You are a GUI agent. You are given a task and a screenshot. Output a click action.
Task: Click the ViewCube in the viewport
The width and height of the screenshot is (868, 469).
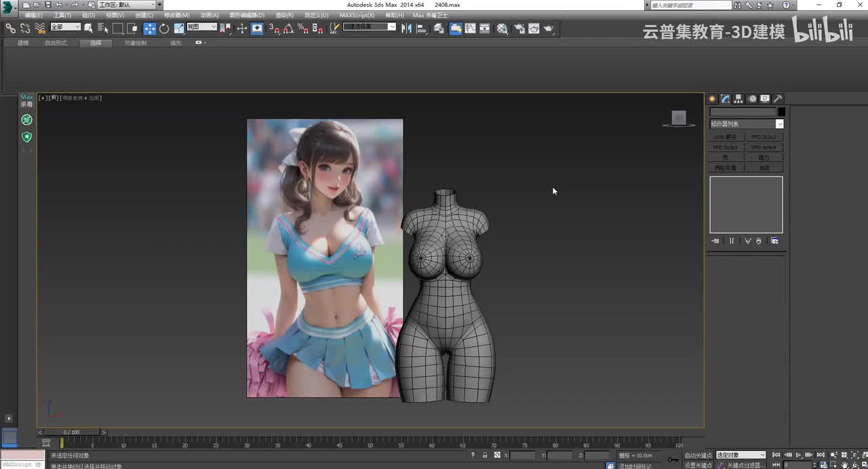[679, 119]
